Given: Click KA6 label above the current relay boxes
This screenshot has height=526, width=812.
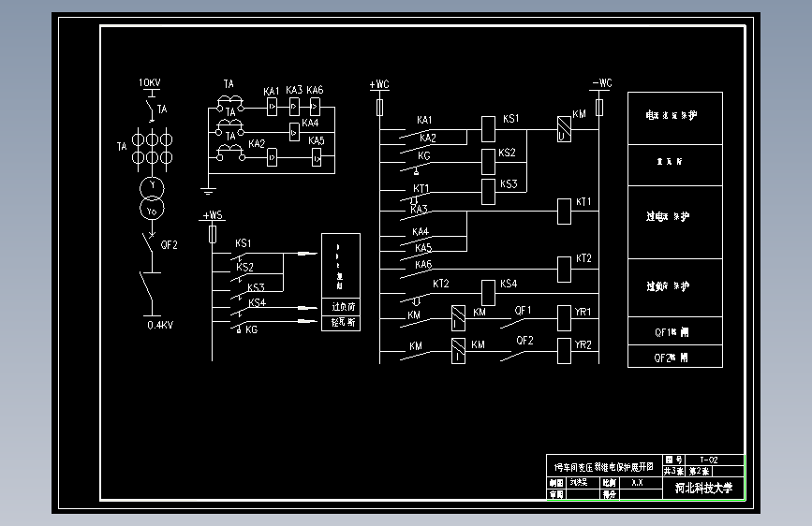Looking at the screenshot, I should [315, 90].
